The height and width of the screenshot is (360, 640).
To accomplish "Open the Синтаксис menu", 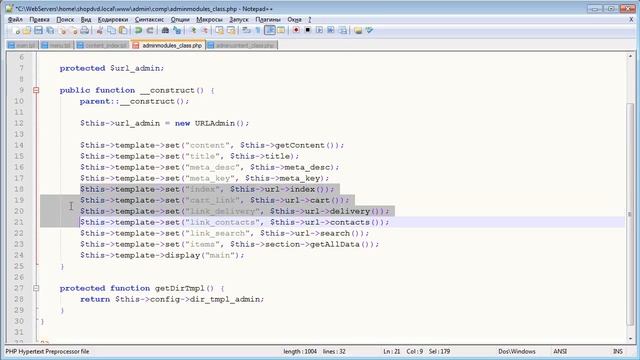I will [149, 20].
